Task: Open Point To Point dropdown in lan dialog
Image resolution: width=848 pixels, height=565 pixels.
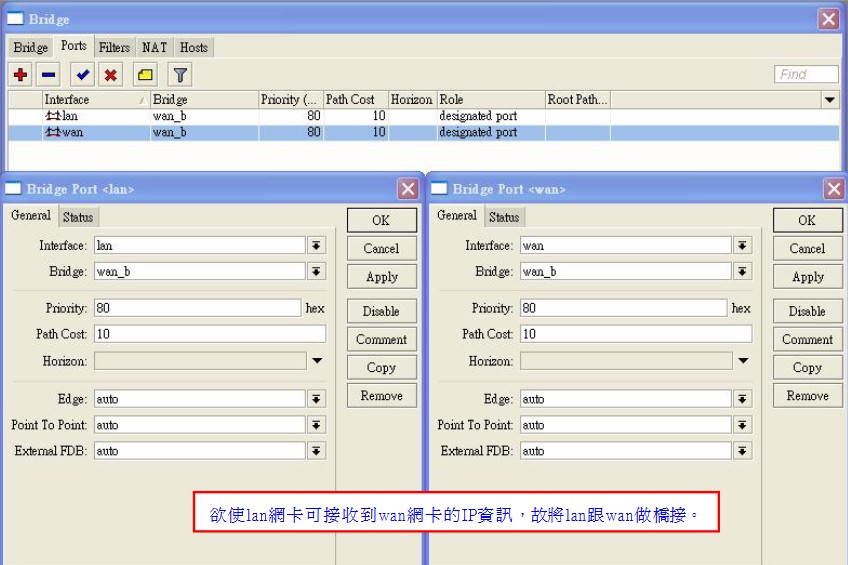Action: click(316, 425)
